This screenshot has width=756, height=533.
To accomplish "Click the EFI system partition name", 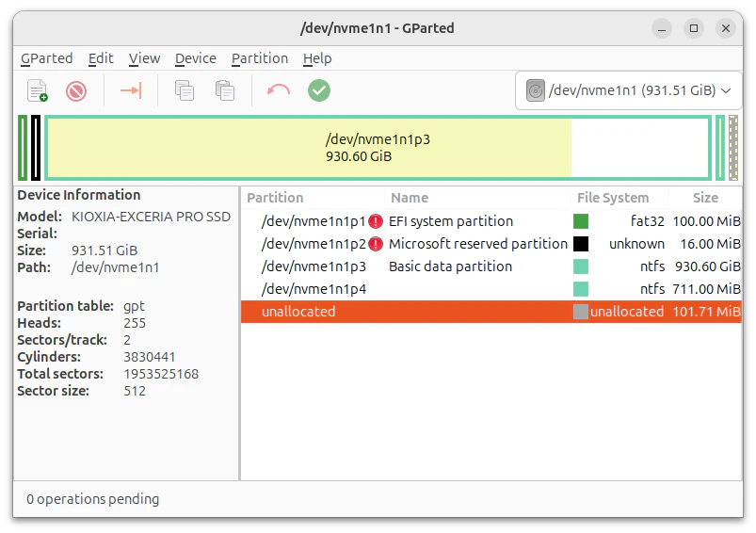I will 451,221.
